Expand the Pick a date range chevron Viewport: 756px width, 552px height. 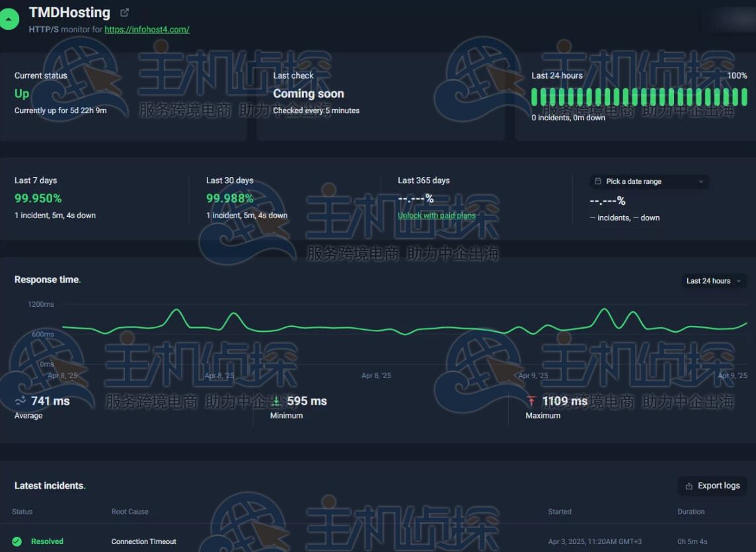700,182
